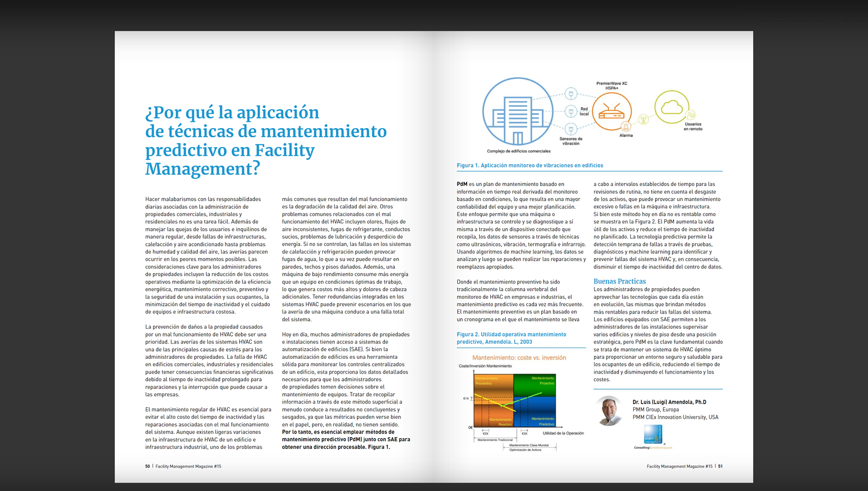Viewport: 868px width, 491px height.
Task: Click the green Mantenimiento Proactivo chart quadrant
Action: [535, 385]
